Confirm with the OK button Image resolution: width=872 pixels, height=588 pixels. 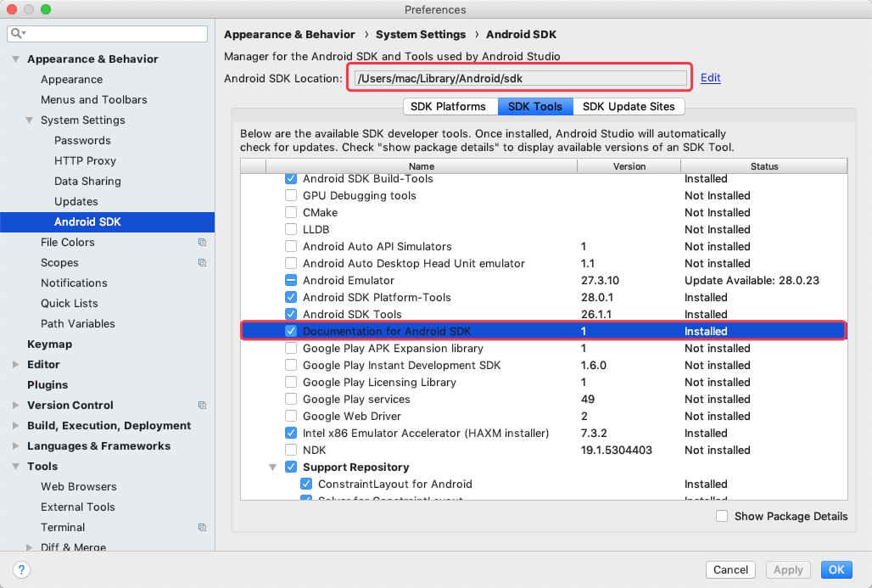click(x=836, y=569)
